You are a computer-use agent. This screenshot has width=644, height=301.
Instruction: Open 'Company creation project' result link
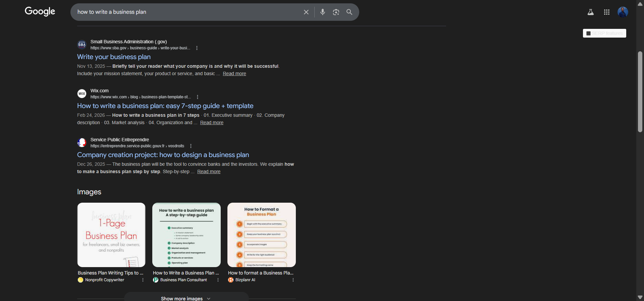[x=163, y=155]
